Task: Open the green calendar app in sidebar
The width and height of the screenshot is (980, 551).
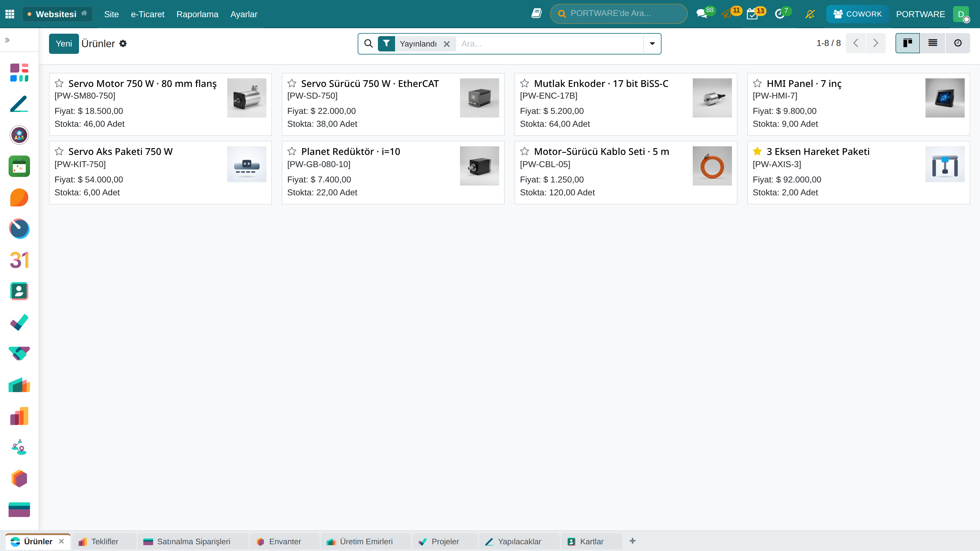Action: click(19, 166)
